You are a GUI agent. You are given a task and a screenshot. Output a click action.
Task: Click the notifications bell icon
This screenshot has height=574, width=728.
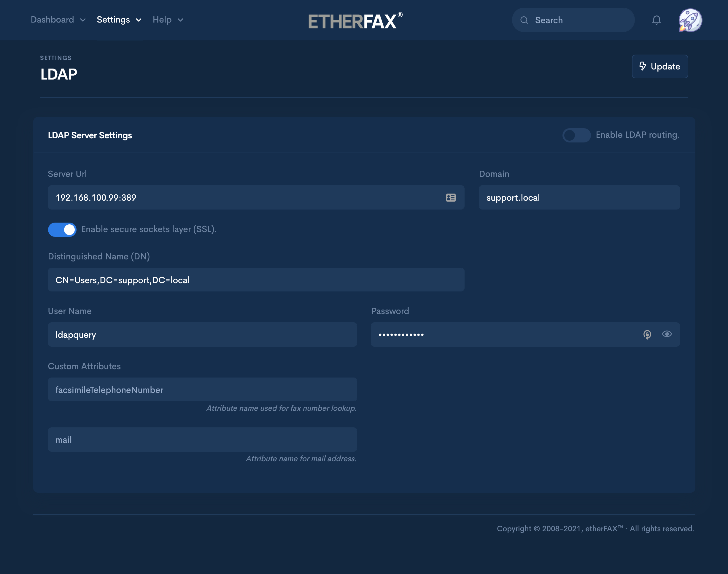coord(656,20)
